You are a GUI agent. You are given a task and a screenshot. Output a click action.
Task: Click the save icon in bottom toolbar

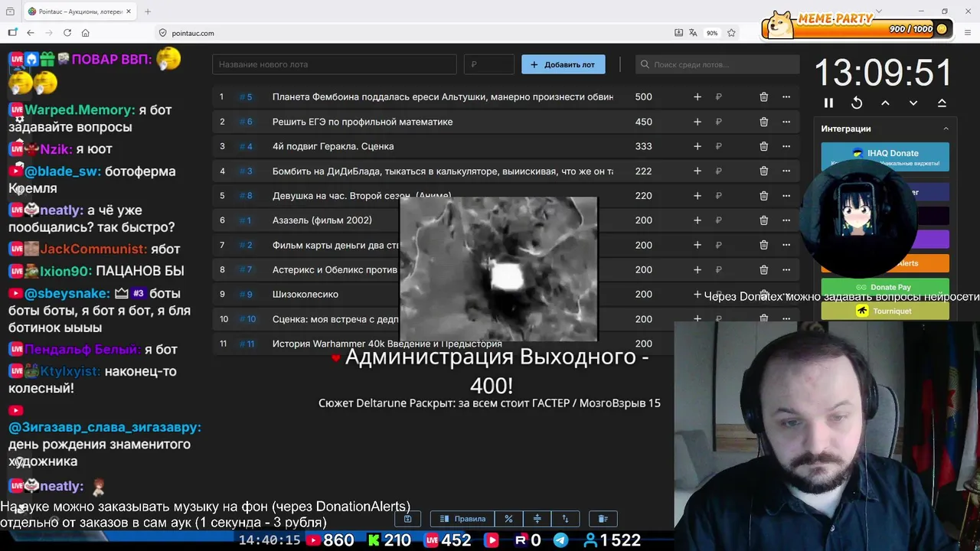407,519
